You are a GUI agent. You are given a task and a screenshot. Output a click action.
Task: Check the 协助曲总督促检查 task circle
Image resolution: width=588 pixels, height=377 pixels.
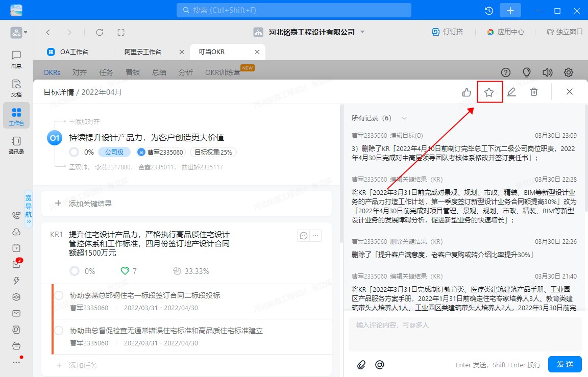59,331
